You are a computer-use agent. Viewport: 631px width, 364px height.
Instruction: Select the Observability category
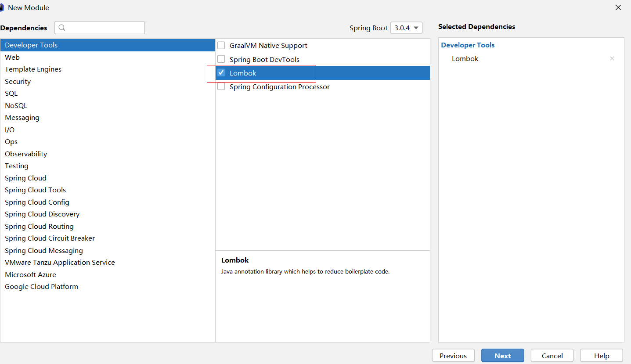tap(108, 154)
